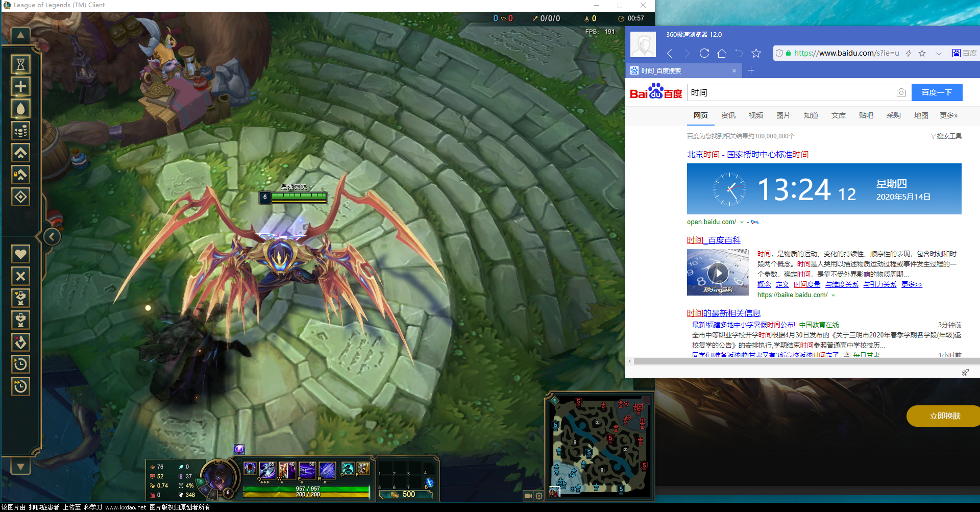Collapse practice tool panel with left chevron
980x512 pixels.
(x=52, y=237)
